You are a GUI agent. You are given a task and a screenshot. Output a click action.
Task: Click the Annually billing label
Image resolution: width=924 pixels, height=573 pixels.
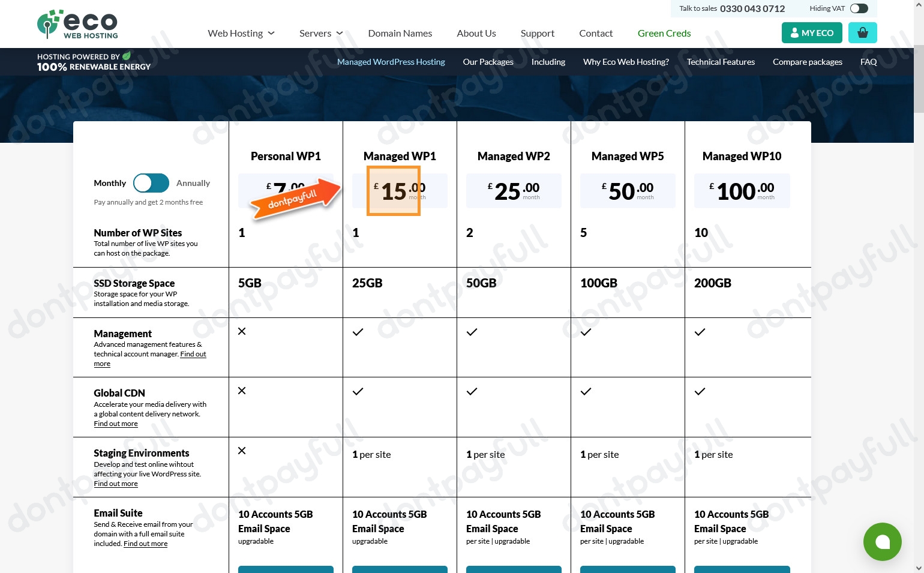tap(193, 183)
